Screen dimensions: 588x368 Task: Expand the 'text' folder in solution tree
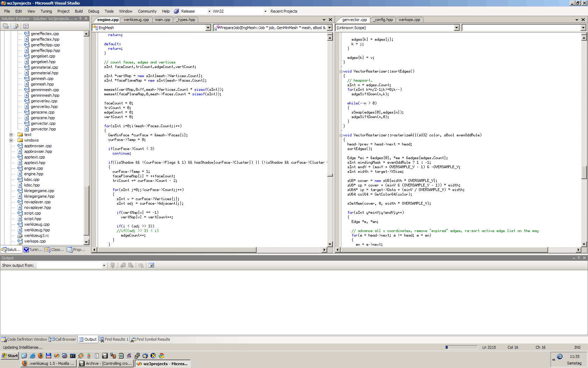11,135
